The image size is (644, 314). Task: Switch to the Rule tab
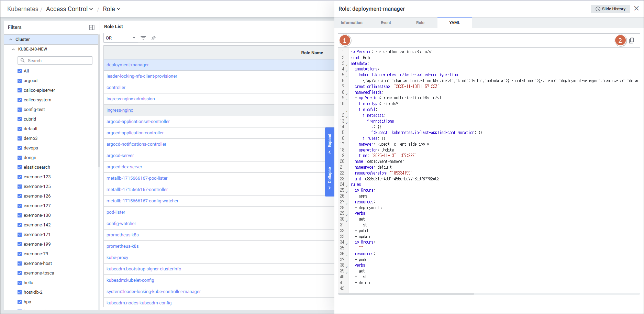[x=420, y=23]
